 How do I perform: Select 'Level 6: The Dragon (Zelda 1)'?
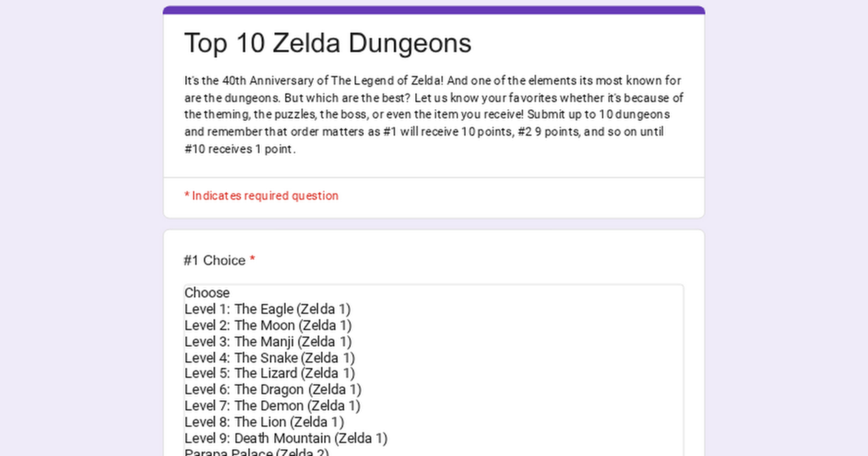coord(273,390)
